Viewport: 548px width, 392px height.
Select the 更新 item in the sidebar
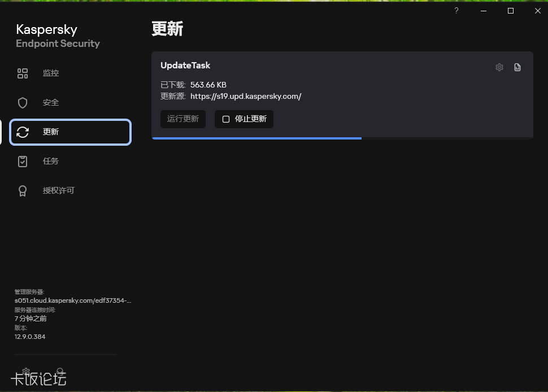(70, 132)
